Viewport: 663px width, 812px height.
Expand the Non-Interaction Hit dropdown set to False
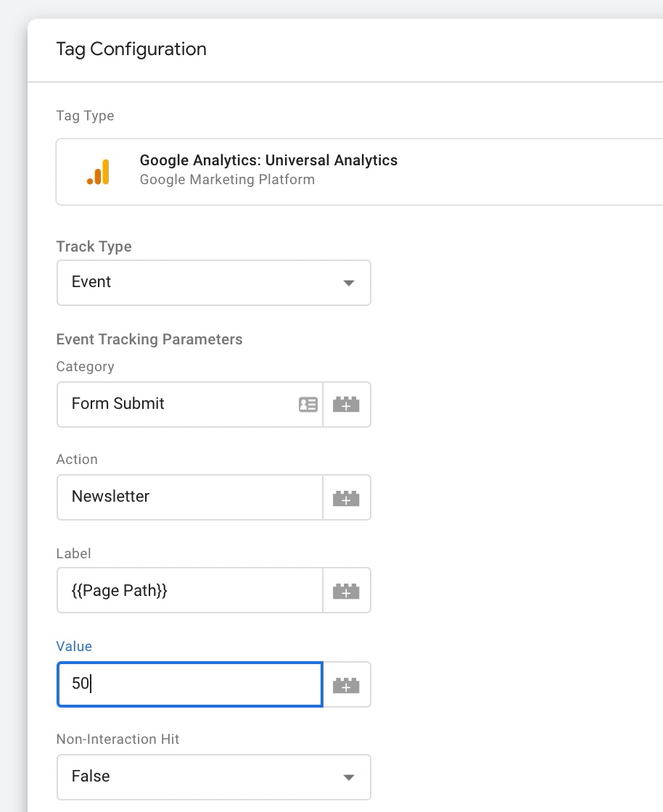(x=214, y=776)
